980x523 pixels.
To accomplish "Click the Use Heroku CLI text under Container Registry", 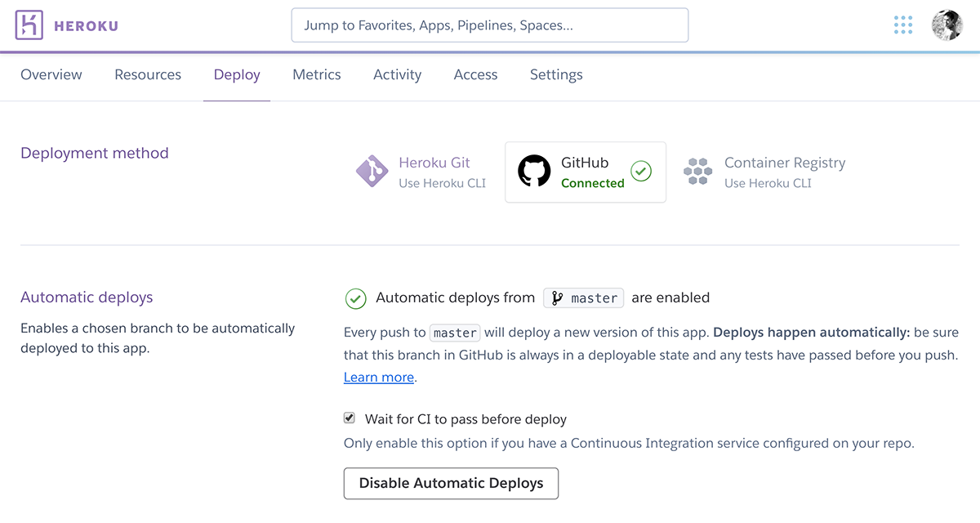I will click(768, 183).
